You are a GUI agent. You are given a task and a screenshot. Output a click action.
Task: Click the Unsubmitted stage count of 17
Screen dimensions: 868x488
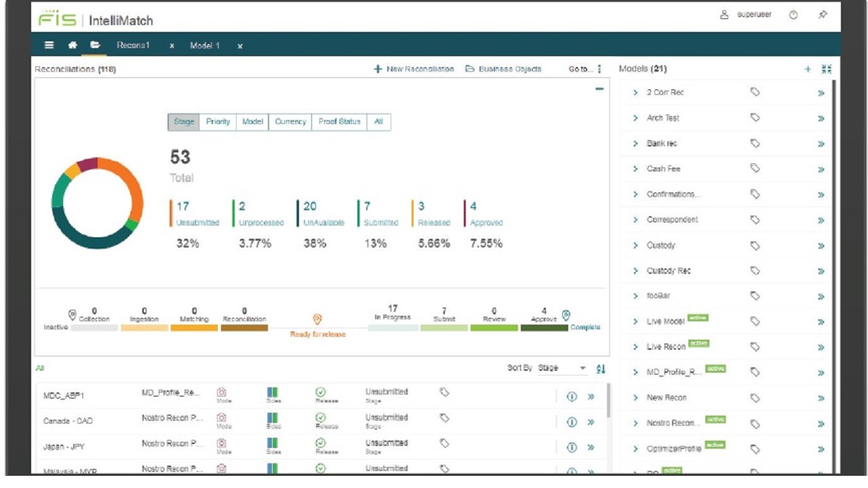(x=183, y=206)
